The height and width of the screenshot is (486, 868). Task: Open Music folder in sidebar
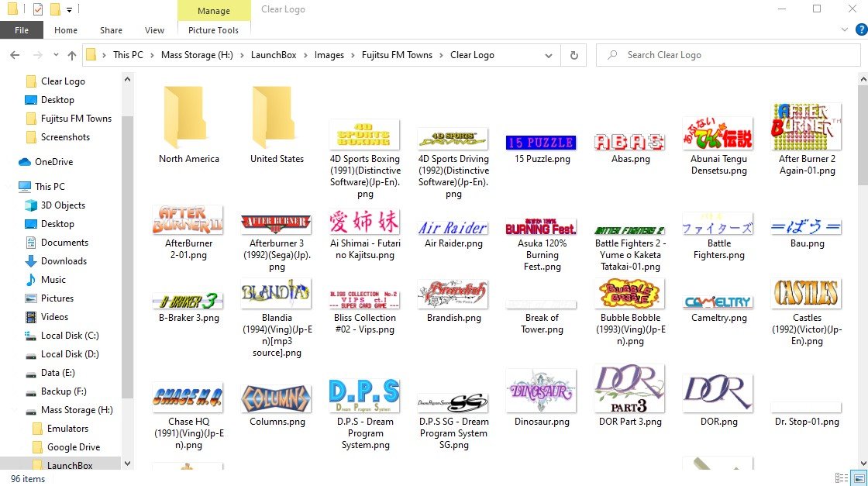53,280
